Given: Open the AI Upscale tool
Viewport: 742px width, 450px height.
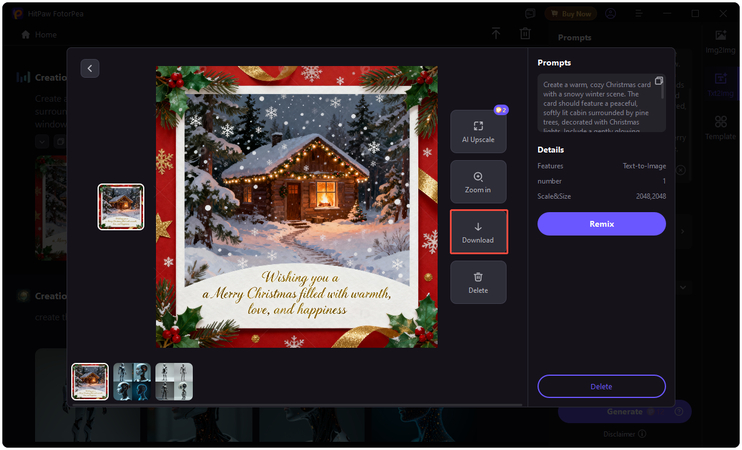Looking at the screenshot, I should click(478, 132).
